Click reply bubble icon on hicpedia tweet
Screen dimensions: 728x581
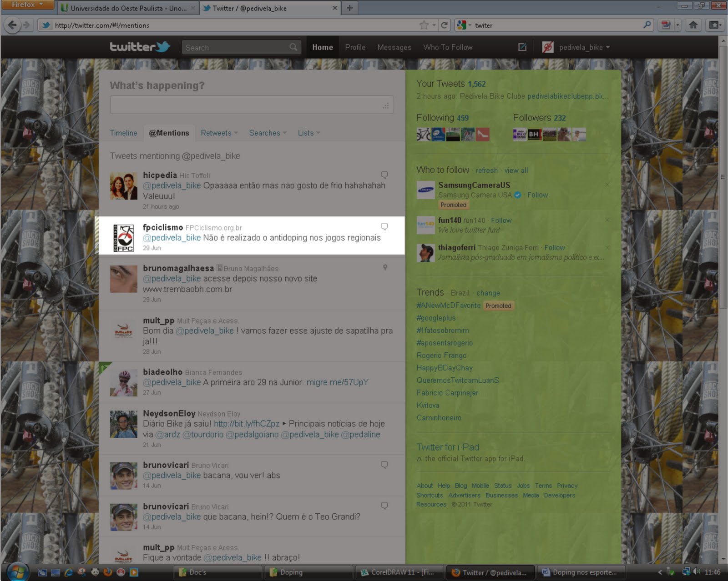(384, 175)
